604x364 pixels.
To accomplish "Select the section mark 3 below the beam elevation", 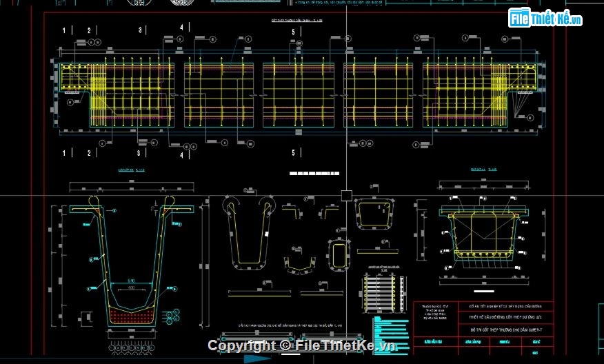I will point(139,153).
